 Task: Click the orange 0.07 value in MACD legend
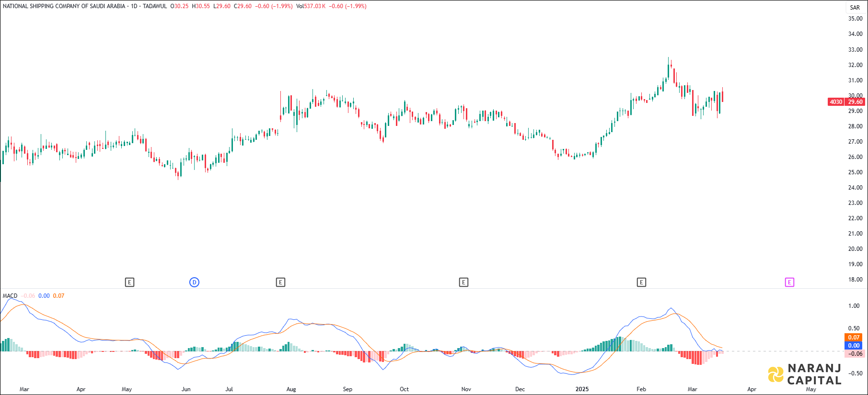(x=58, y=296)
